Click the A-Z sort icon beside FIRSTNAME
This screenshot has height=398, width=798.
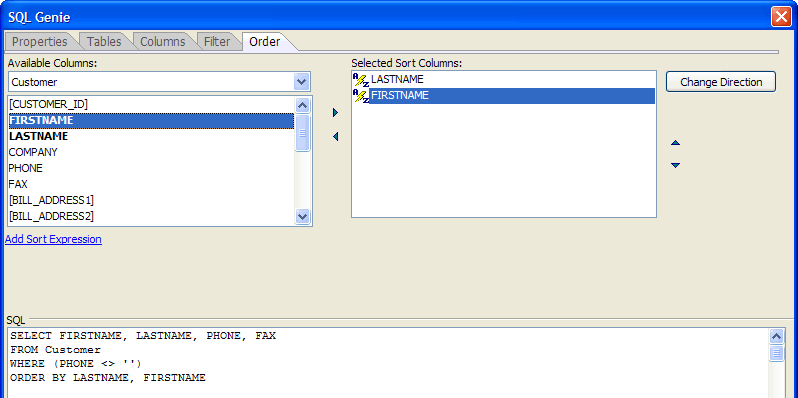[x=360, y=96]
